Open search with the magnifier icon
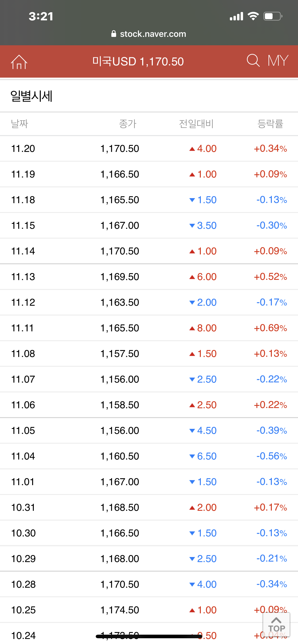Viewport: 298px width, 644px height. coord(253,61)
